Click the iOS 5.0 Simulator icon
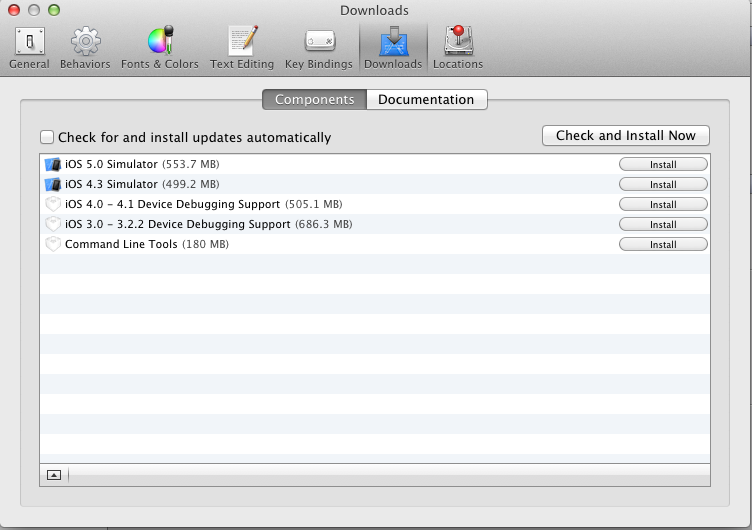Viewport: 752px width, 530px height. [53, 165]
